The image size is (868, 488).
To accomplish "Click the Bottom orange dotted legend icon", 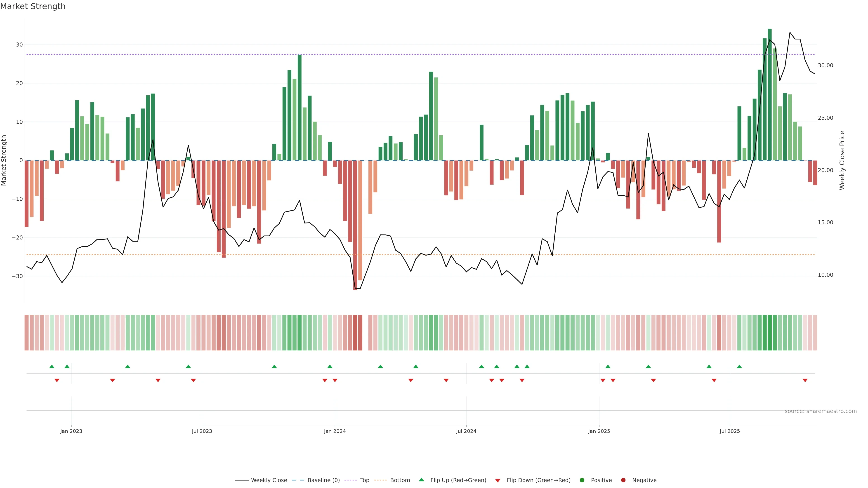I will point(380,480).
